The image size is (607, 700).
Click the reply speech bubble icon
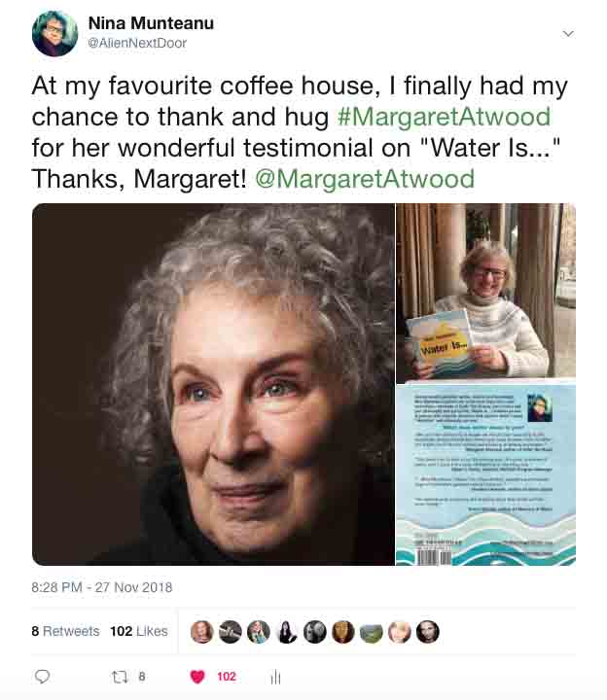pos(42,677)
